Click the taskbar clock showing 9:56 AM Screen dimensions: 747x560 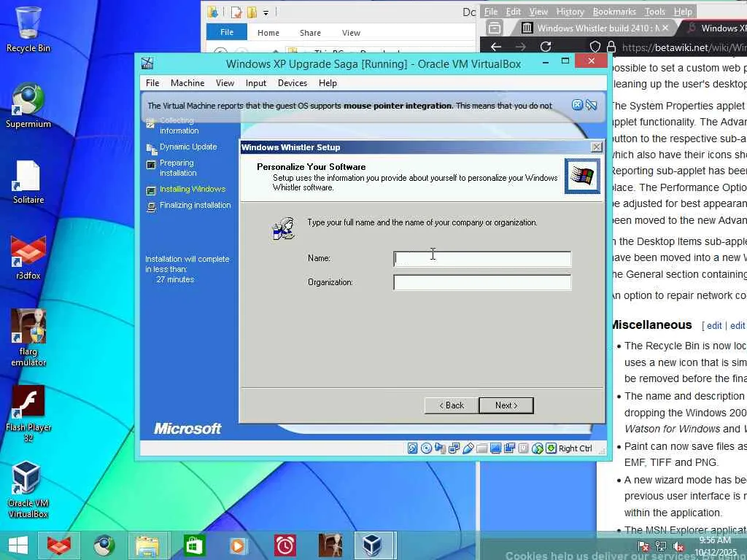[x=715, y=545]
